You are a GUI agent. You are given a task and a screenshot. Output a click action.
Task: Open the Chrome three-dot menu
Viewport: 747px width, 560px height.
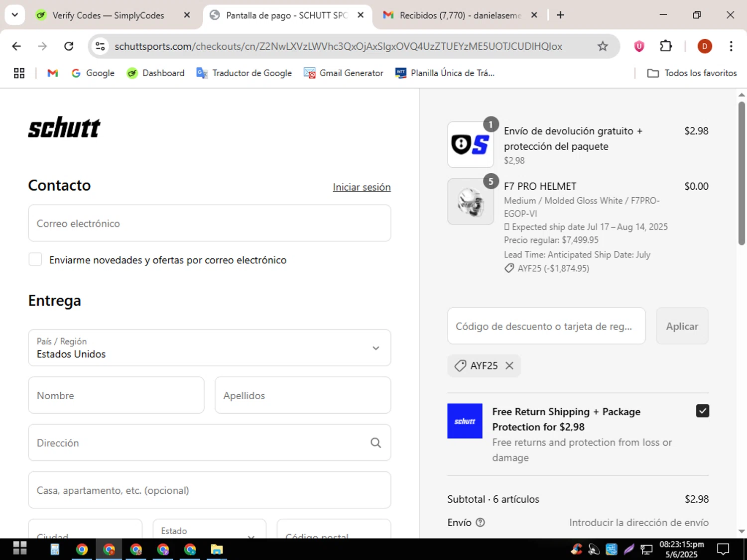click(x=731, y=46)
